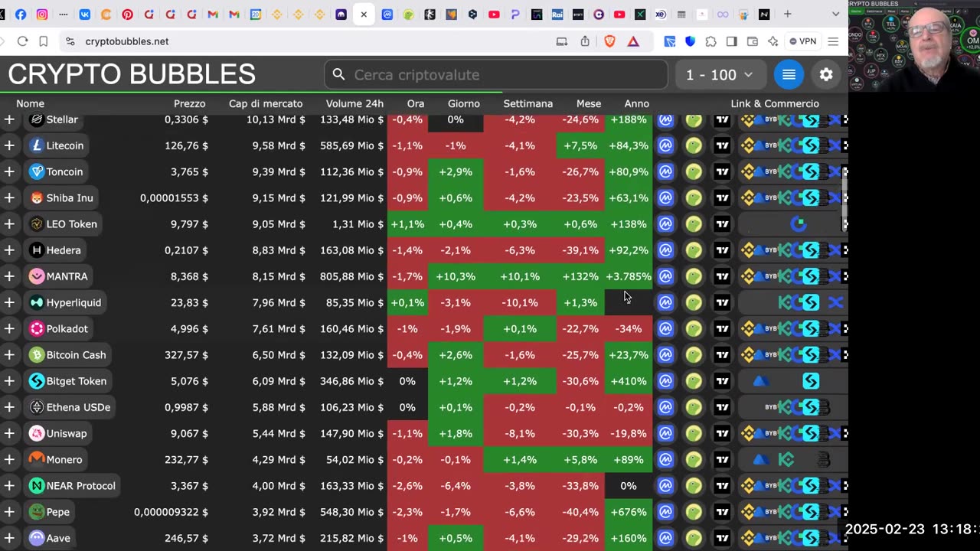
Task: Sort table by Ora column
Action: [x=416, y=103]
